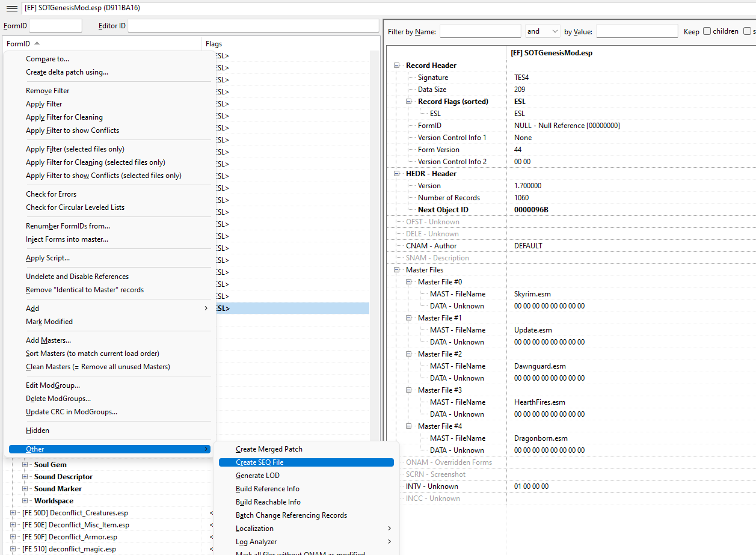Collapse the HEDR - Header node
756x555 pixels.
(397, 174)
